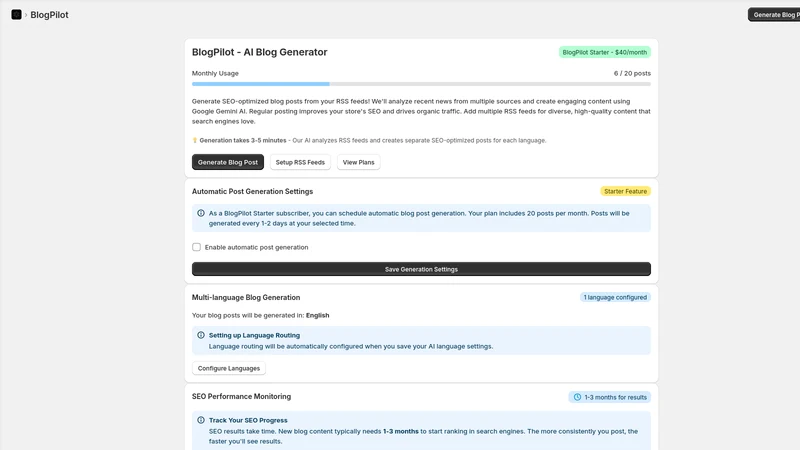Click the app logo icon beside BlogPilot
The width and height of the screenshot is (800, 450).
(16, 15)
